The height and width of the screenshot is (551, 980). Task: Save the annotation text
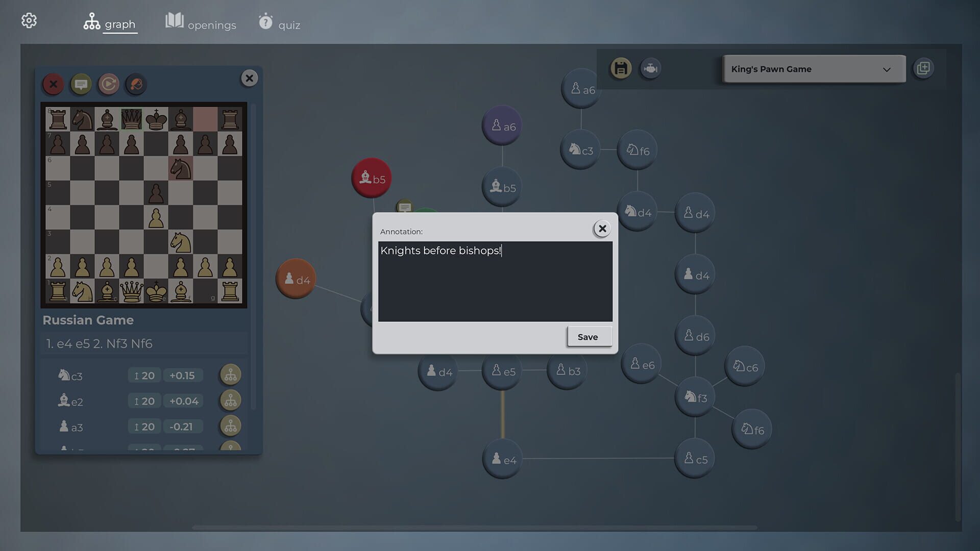589,337
